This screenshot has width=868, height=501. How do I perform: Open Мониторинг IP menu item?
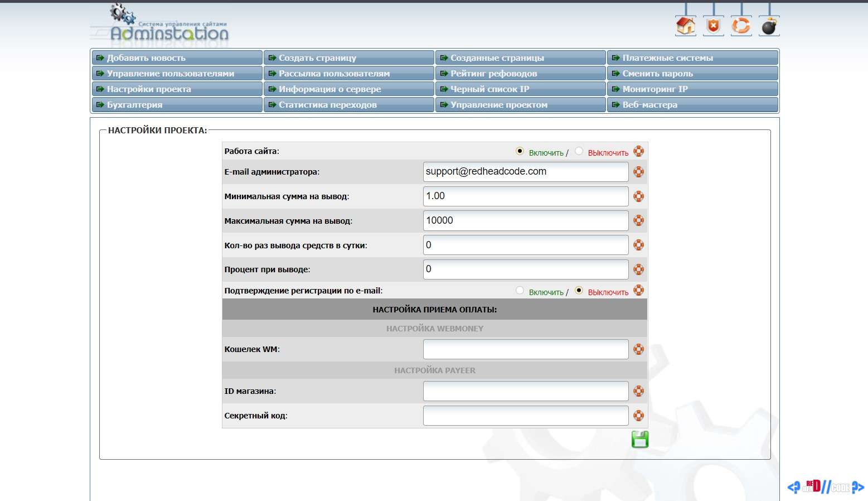[693, 89]
